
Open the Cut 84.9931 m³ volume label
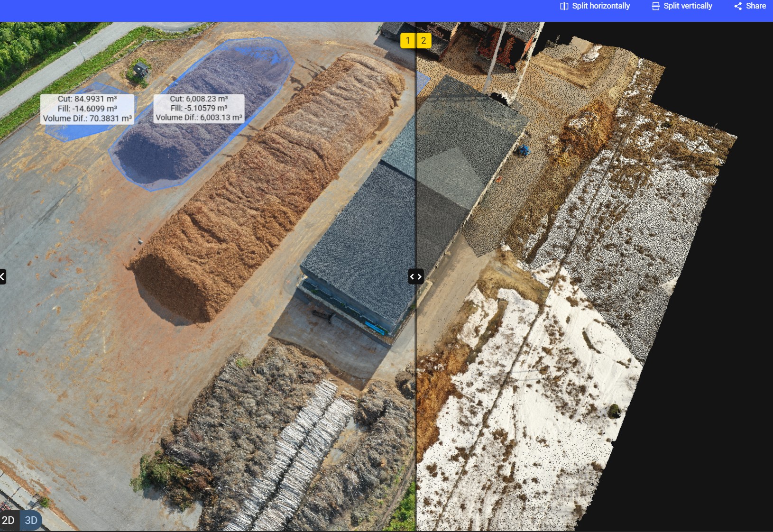pos(87,109)
